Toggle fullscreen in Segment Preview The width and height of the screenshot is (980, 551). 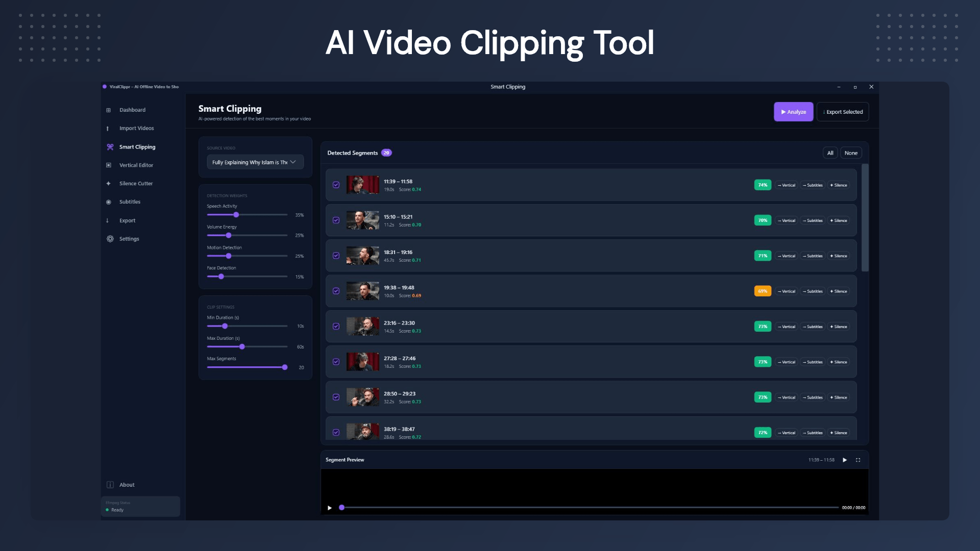[x=858, y=460]
